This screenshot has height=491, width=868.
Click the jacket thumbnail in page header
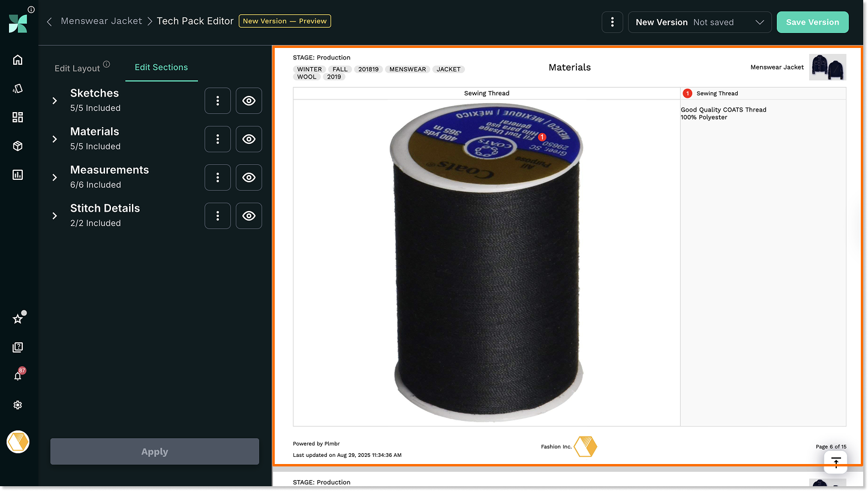(x=827, y=67)
